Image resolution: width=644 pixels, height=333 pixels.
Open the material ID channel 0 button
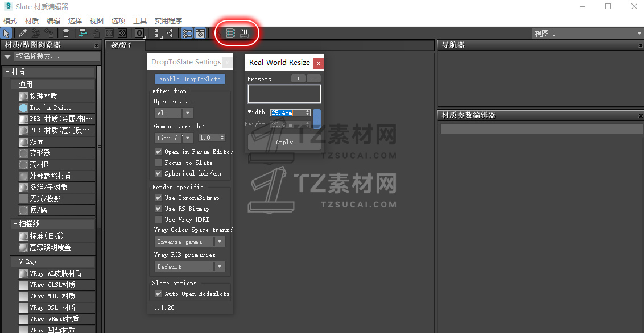point(139,33)
